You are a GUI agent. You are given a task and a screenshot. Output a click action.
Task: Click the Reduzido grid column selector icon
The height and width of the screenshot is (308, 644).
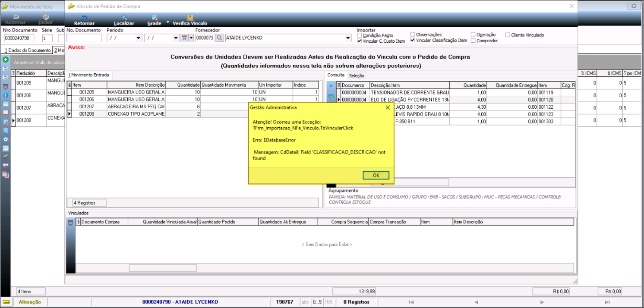click(13, 73)
